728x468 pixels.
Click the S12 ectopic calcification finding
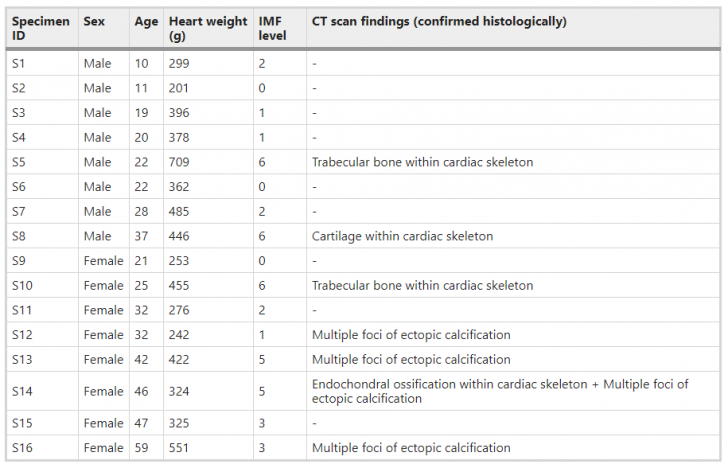[411, 335]
